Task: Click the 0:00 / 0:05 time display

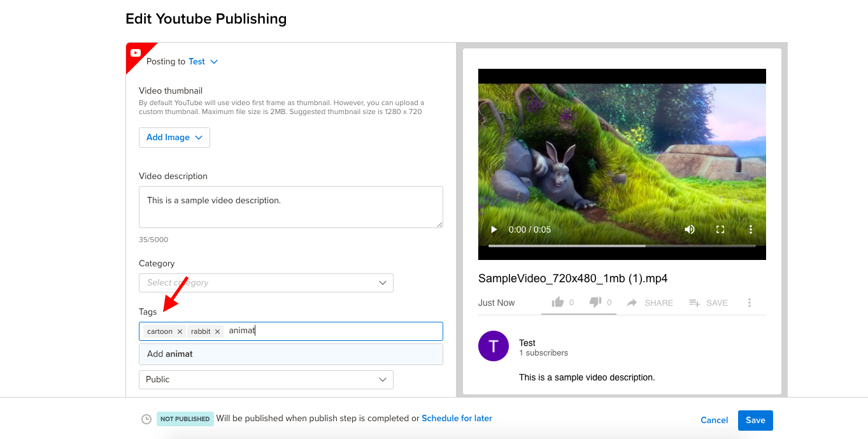Action: click(x=529, y=229)
